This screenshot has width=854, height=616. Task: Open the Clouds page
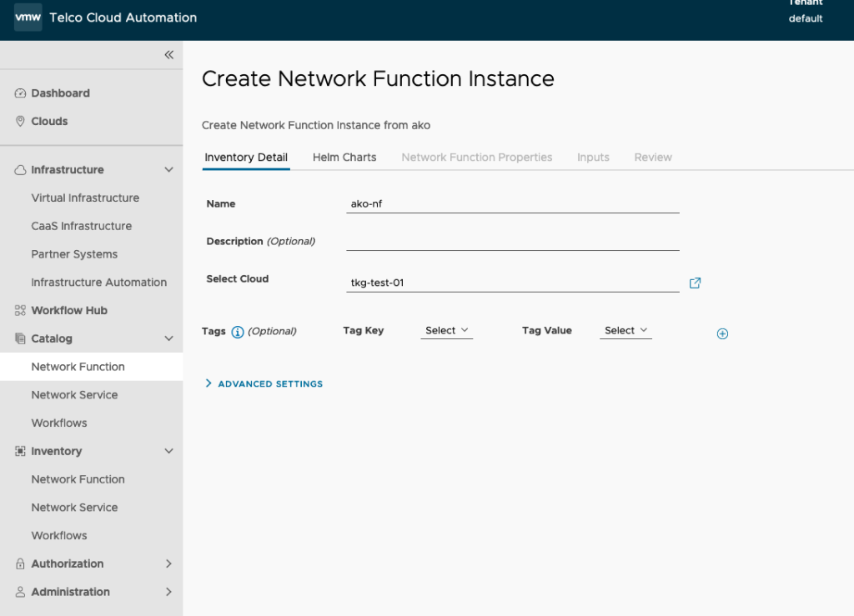(49, 122)
